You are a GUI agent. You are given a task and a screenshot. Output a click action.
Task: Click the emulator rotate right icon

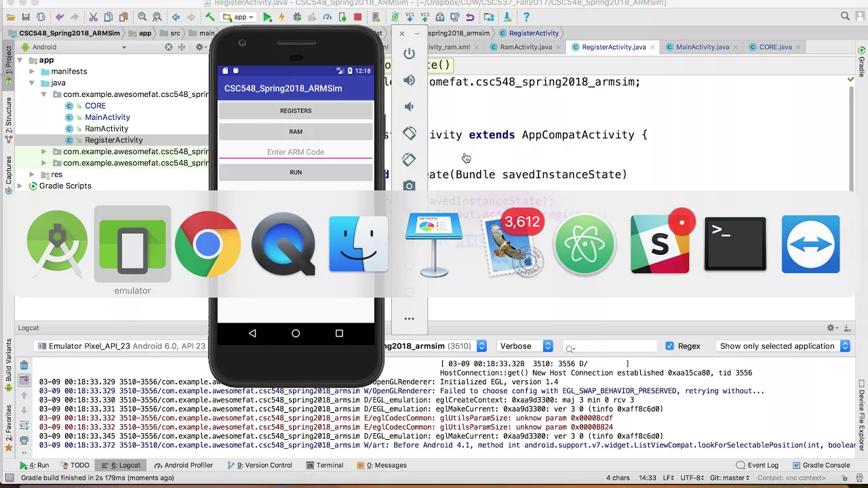click(x=409, y=159)
